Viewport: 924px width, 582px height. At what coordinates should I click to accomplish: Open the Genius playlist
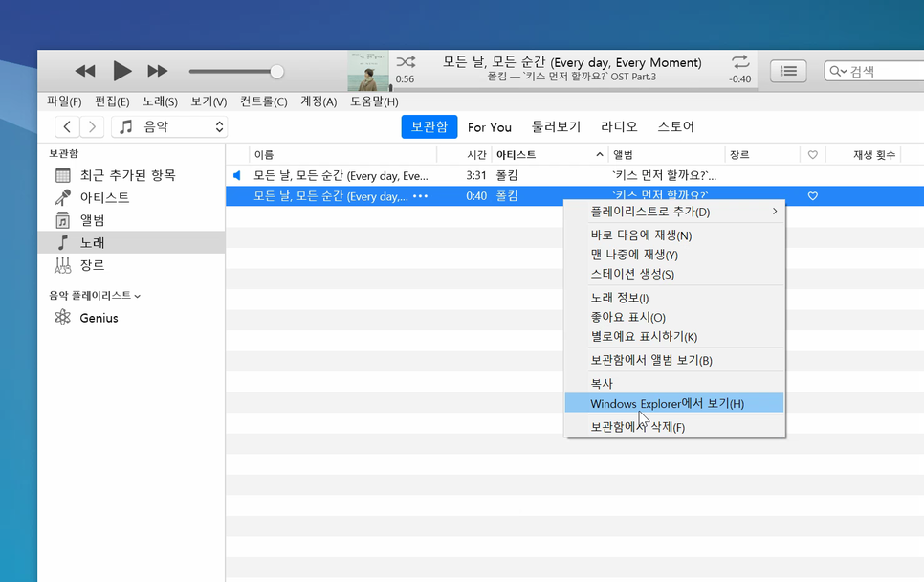pyautogui.click(x=131, y=318)
